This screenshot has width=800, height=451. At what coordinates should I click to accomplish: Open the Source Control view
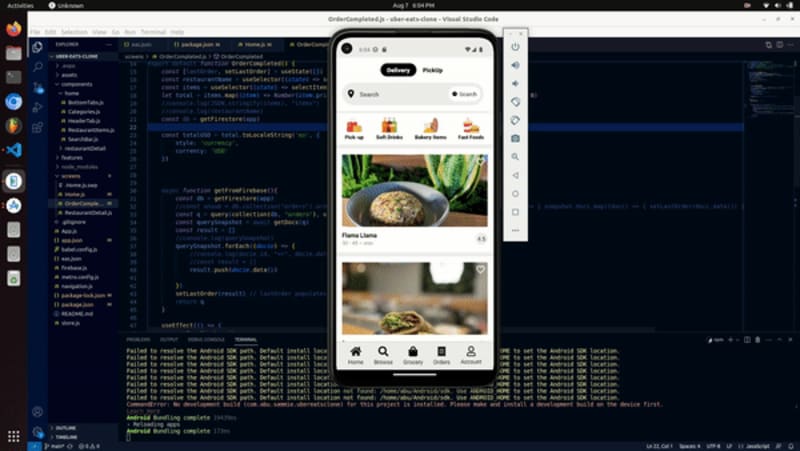tap(37, 87)
